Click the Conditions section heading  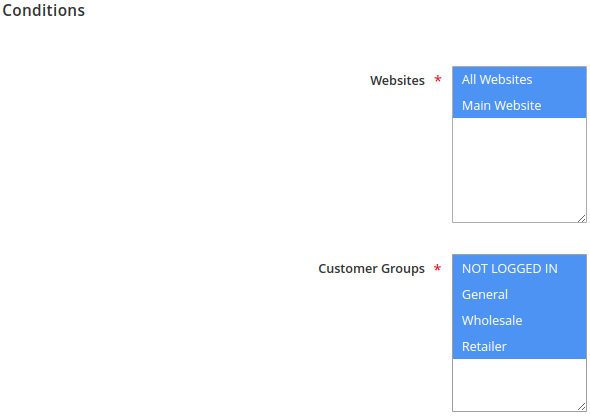click(44, 10)
